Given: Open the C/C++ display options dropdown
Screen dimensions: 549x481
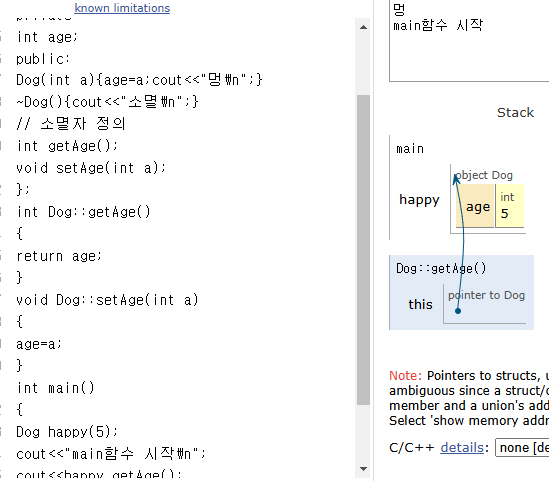Looking at the screenshot, I should click(522, 447).
